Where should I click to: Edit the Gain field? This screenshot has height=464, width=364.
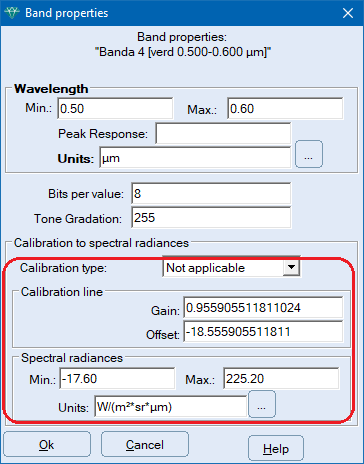click(263, 307)
